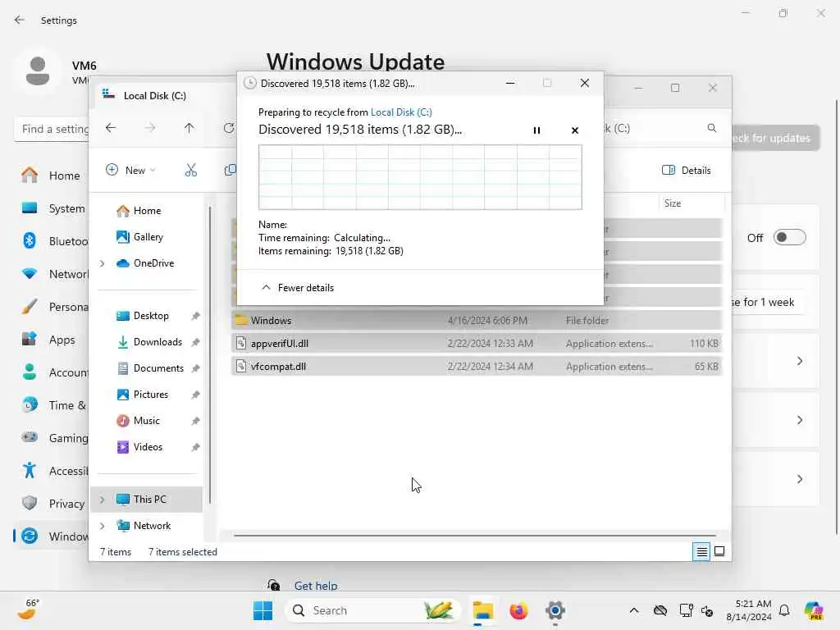Select the vfcompat.dll file
The height and width of the screenshot is (630, 840).
[477, 367]
